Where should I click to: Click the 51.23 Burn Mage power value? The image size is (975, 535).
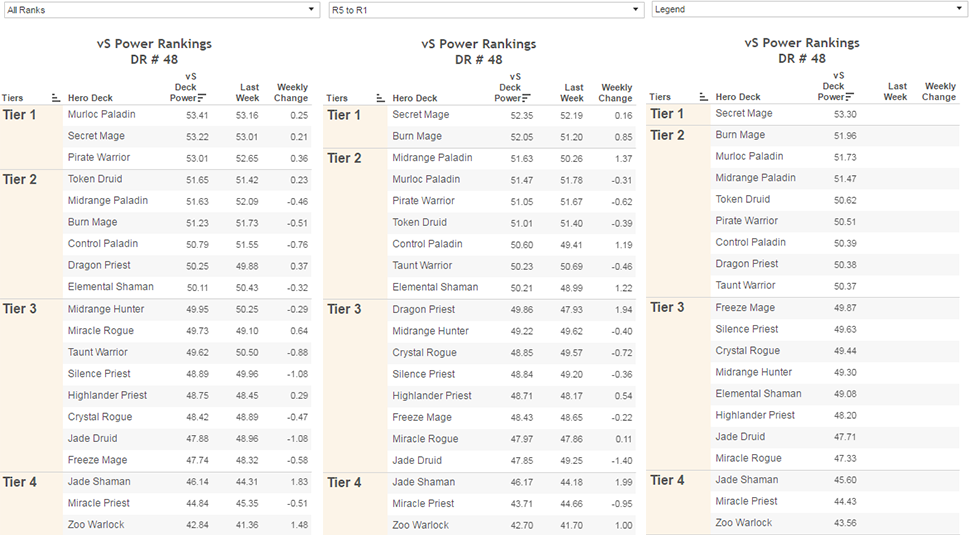197,223
